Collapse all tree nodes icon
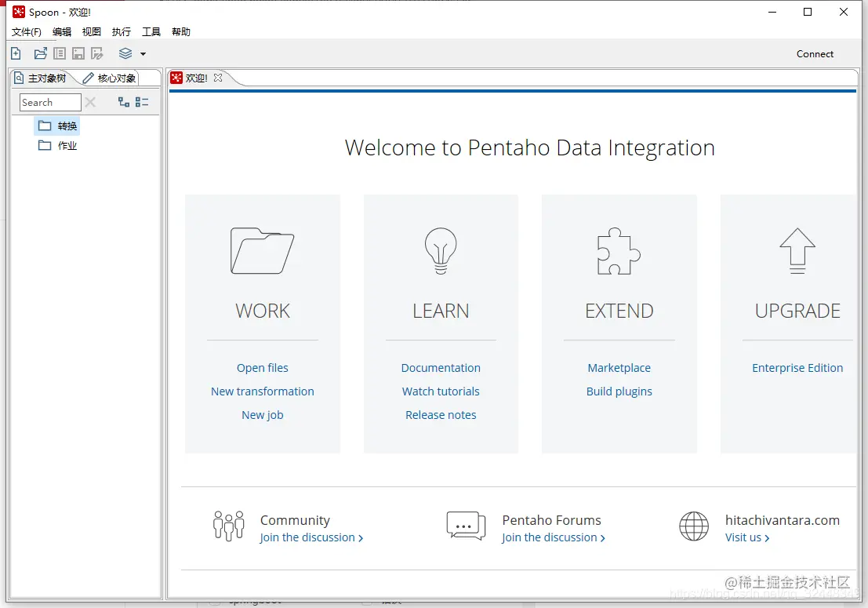Screen dimensions: 868x608 142,102
